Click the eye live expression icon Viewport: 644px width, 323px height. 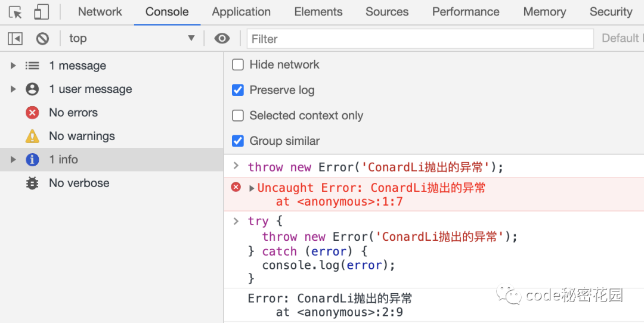pos(222,39)
